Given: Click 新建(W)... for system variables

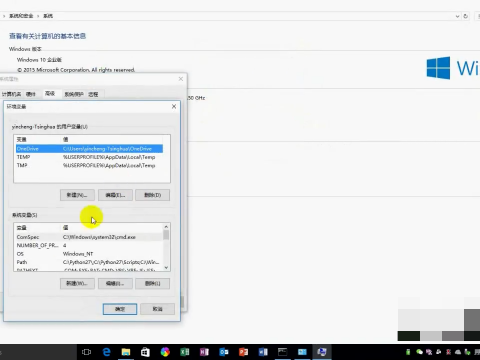Looking at the screenshot, I should [x=77, y=284].
